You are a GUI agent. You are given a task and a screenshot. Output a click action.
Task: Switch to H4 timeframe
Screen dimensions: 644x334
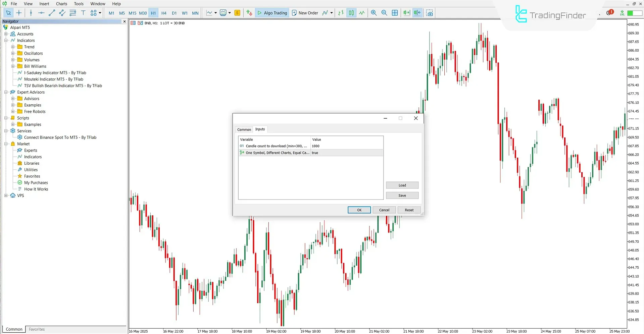click(x=164, y=13)
